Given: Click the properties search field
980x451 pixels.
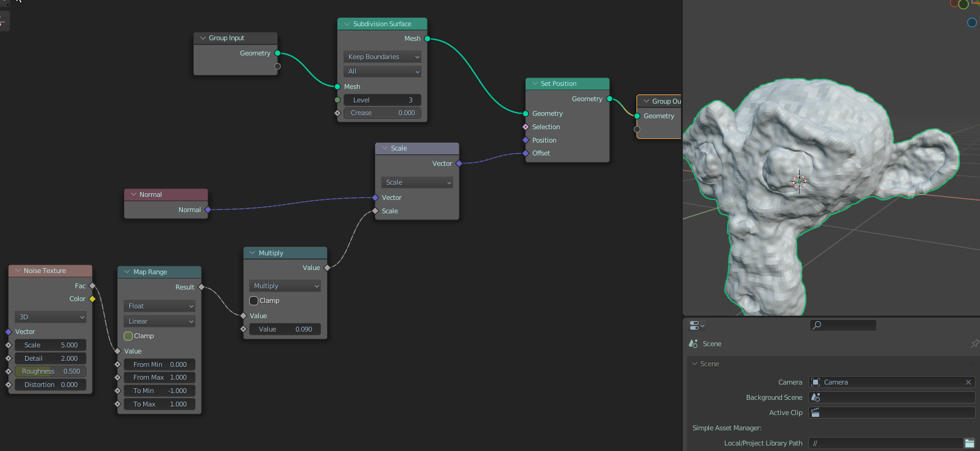Looking at the screenshot, I should click(x=844, y=325).
